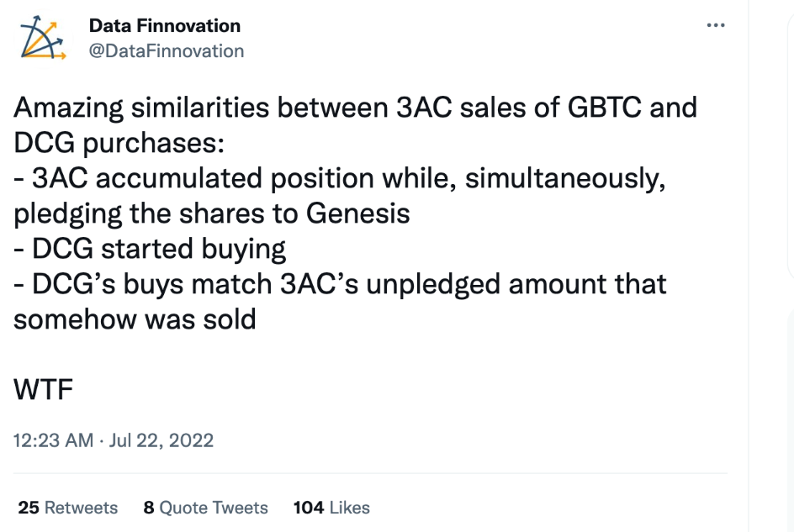This screenshot has height=532, width=794.
Task: Open the tweet's three-dot more options menu
Action: click(716, 25)
